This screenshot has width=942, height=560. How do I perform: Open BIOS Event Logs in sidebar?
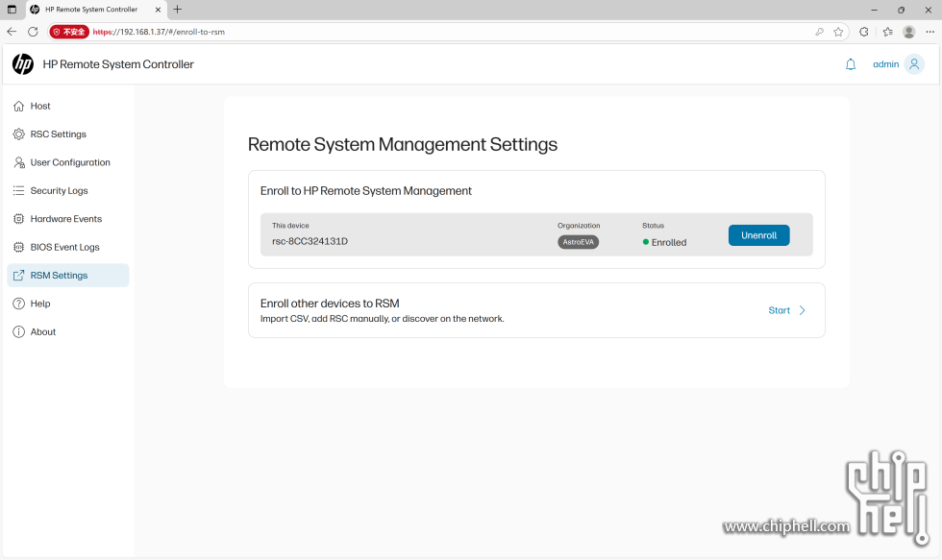click(64, 247)
